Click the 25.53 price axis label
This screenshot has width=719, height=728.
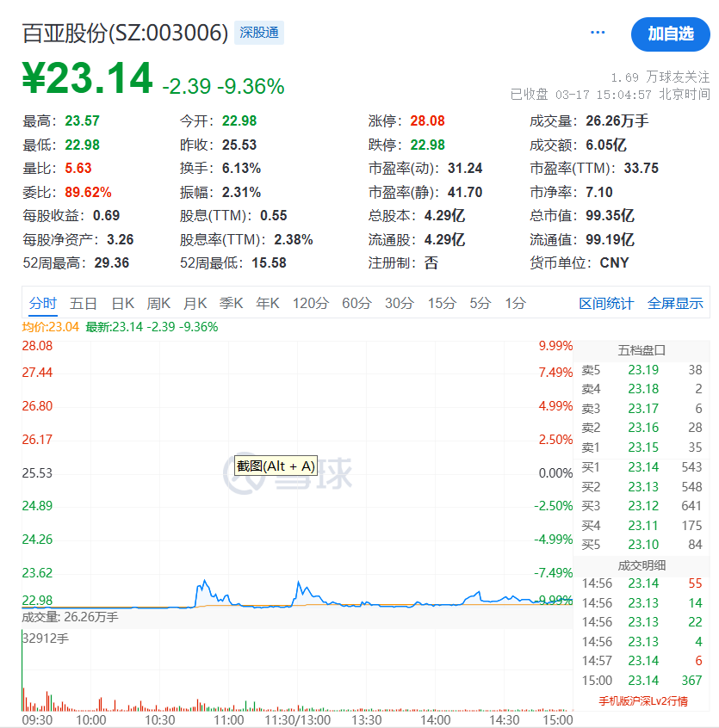(37, 473)
